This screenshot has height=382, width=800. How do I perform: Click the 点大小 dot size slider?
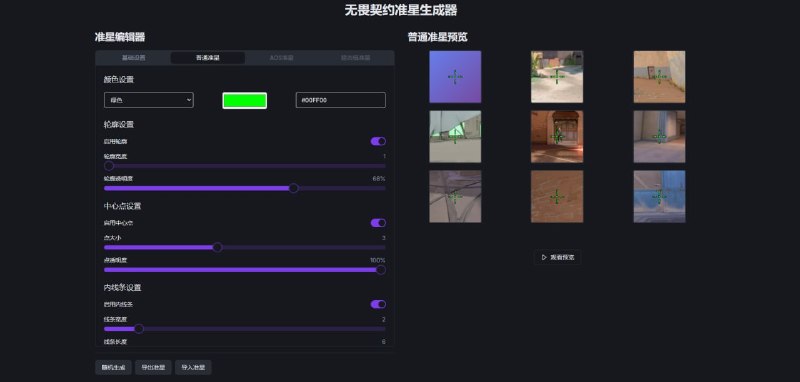tap(245, 247)
